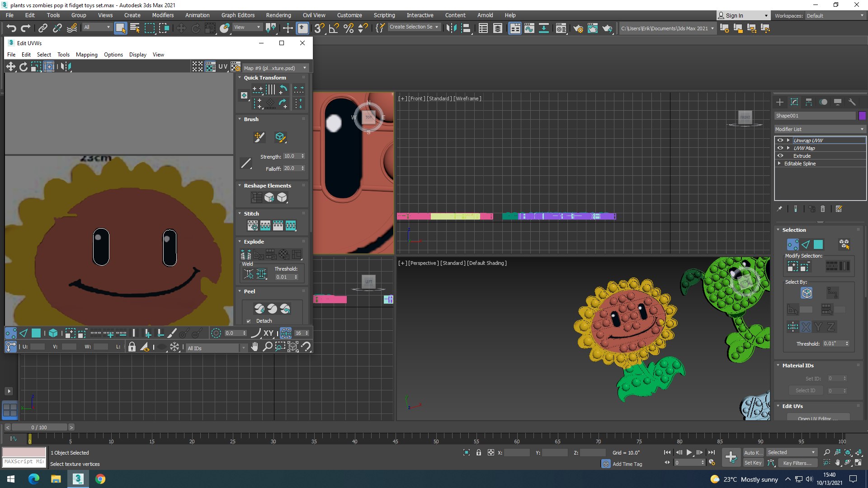
Task: Open the Hierarchy panel tab icon
Action: pos(808,102)
